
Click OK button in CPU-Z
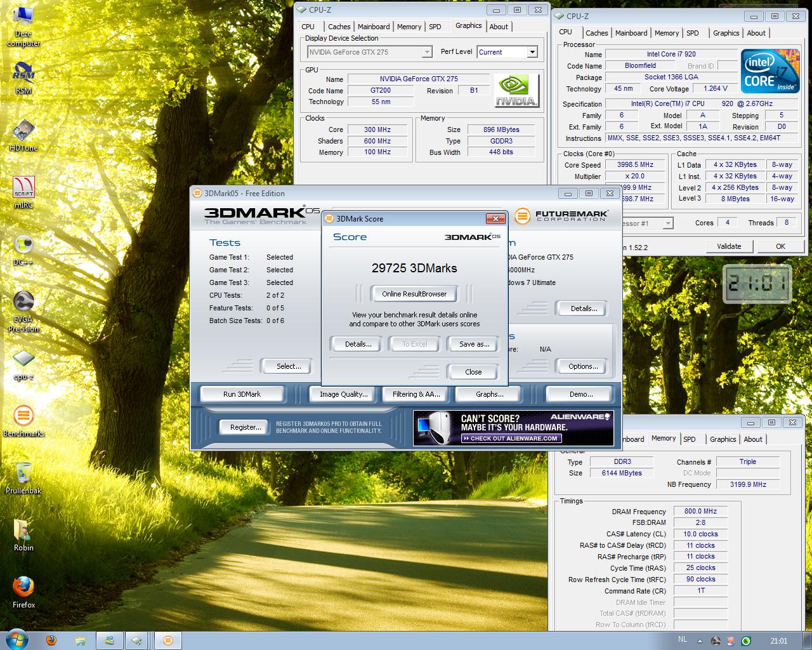(780, 246)
